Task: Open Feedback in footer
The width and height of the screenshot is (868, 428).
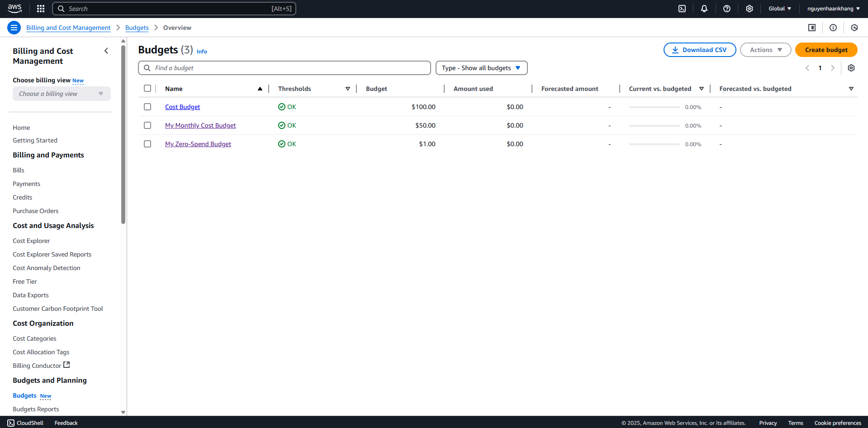Action: coord(66,423)
